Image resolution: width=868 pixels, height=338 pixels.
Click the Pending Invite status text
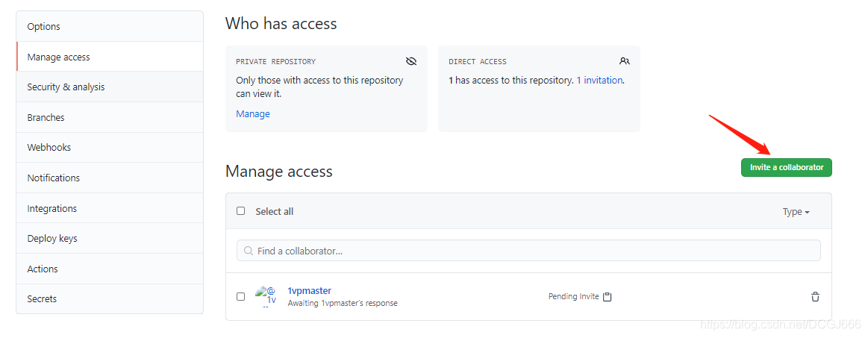573,296
